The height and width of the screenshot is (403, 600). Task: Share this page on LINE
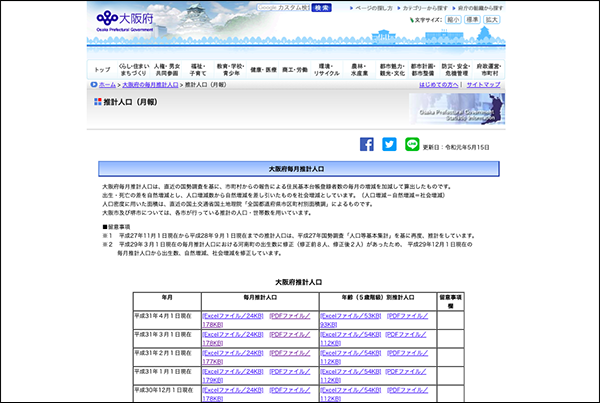(x=412, y=145)
